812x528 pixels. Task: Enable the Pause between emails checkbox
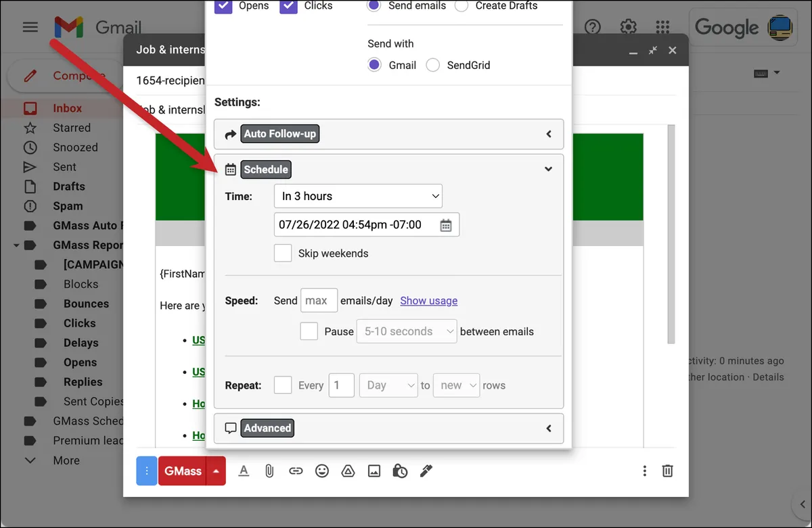pyautogui.click(x=309, y=331)
